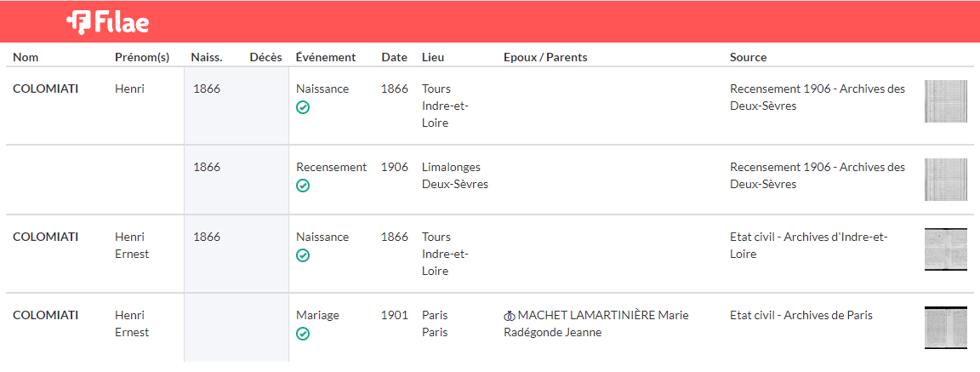980x372 pixels.
Task: Open Archives de Paris marriage document thumbnail
Action: click(946, 328)
